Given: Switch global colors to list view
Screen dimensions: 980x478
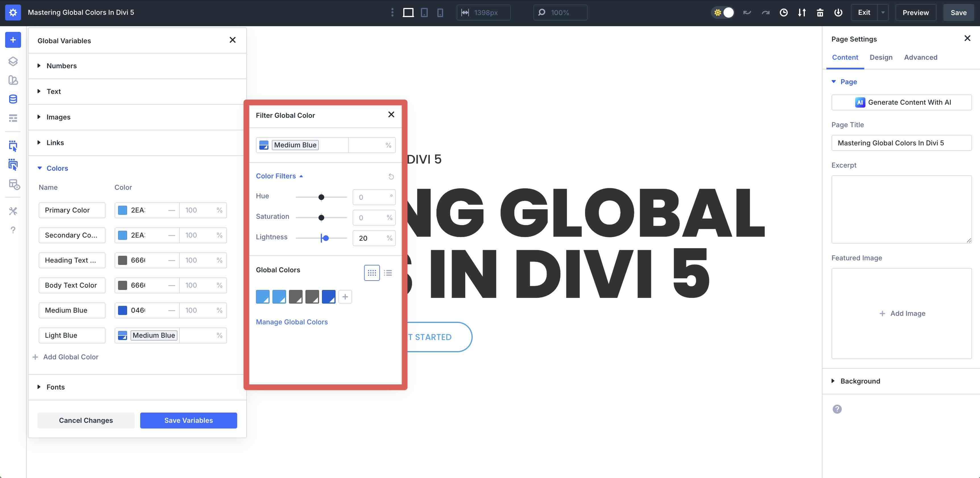Looking at the screenshot, I should (x=388, y=273).
